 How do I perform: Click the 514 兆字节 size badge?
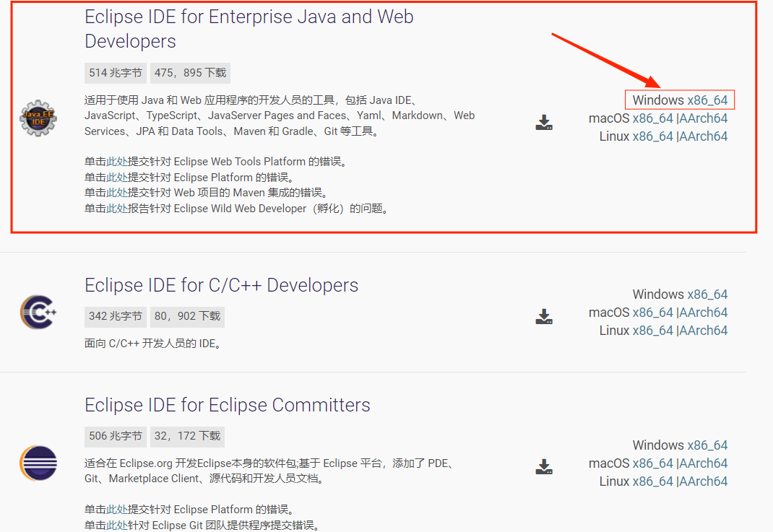pos(116,73)
